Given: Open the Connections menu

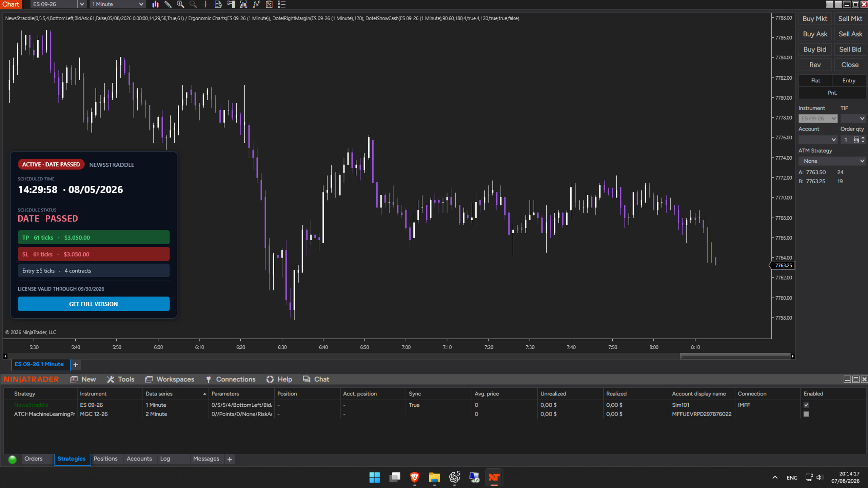Looking at the screenshot, I should click(x=231, y=379).
